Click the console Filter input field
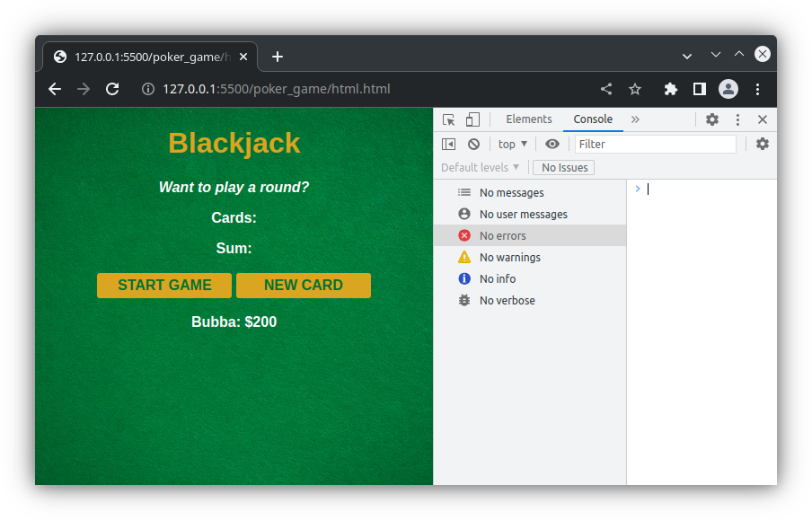812x520 pixels. [x=655, y=144]
